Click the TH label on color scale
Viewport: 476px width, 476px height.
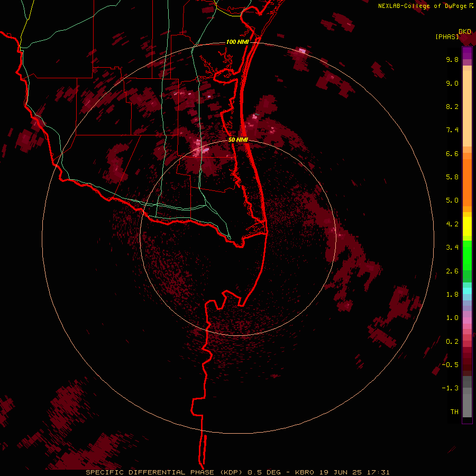tap(454, 412)
